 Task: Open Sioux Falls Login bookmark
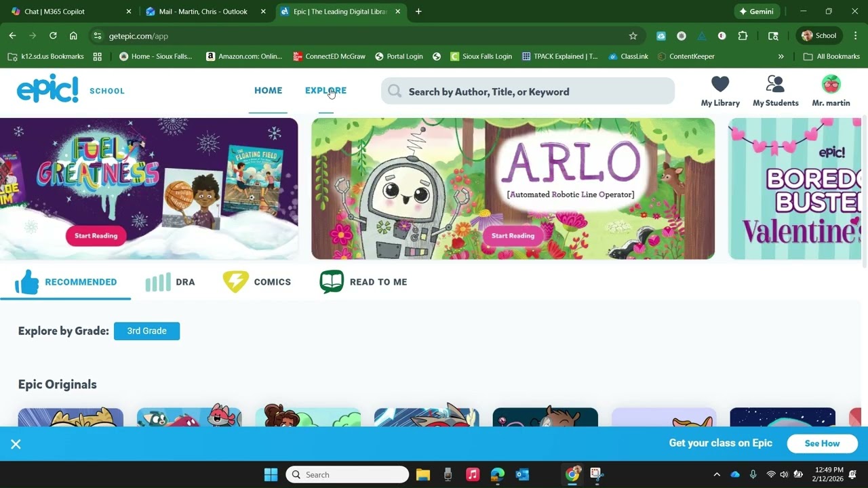[481, 56]
